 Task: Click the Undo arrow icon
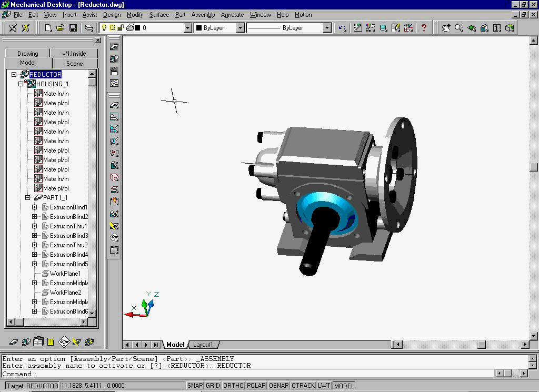point(342,28)
